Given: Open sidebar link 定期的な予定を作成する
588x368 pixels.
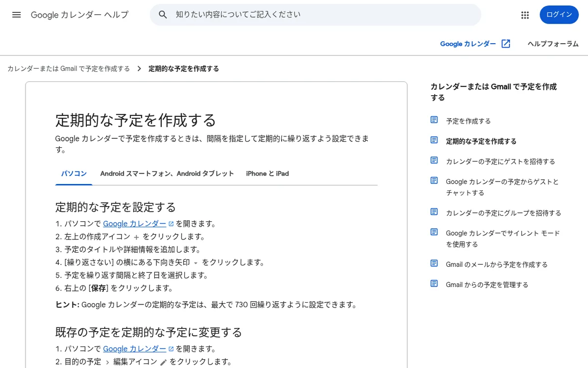Looking at the screenshot, I should pos(481,141).
